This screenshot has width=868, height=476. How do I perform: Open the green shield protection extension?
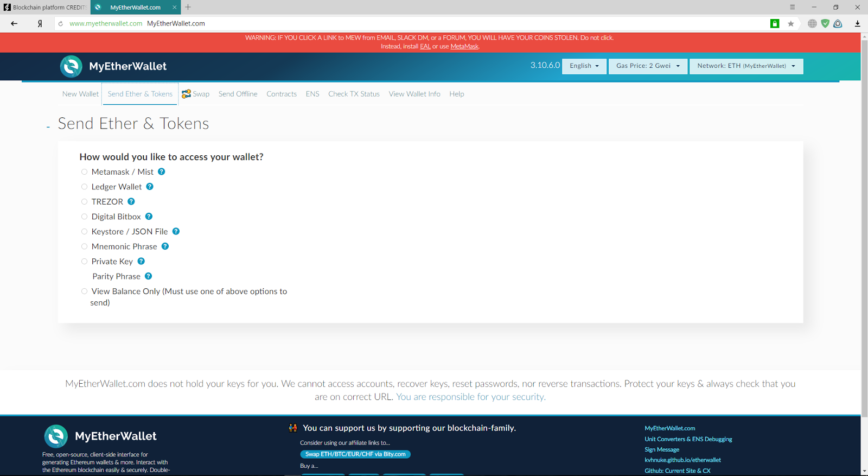(x=825, y=23)
